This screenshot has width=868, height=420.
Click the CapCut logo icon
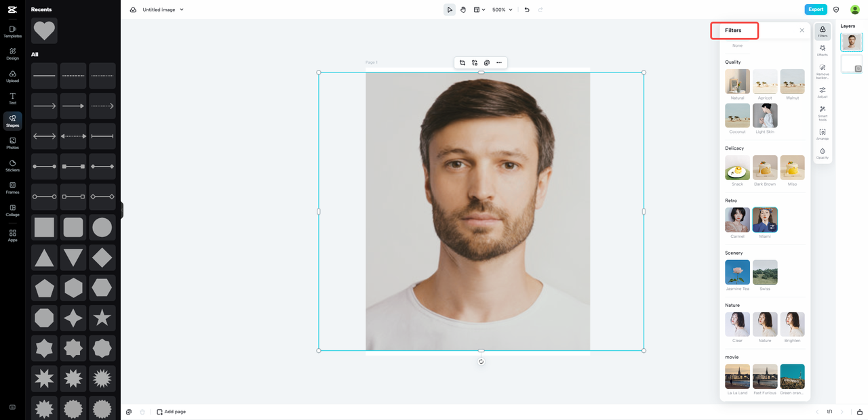point(12,9)
